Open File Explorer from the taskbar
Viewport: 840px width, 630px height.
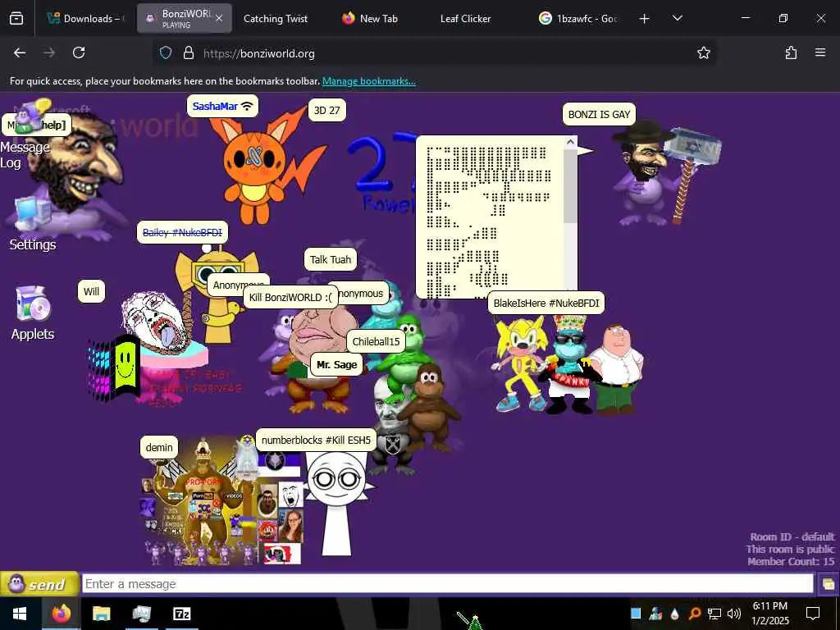[x=101, y=614]
